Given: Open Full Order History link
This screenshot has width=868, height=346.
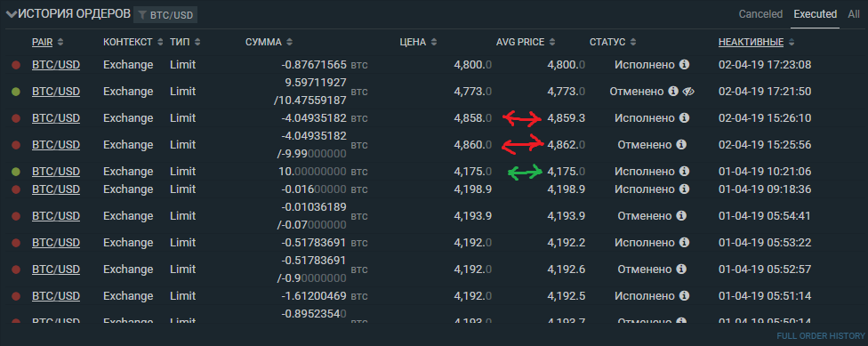Looking at the screenshot, I should pyautogui.click(x=820, y=336).
